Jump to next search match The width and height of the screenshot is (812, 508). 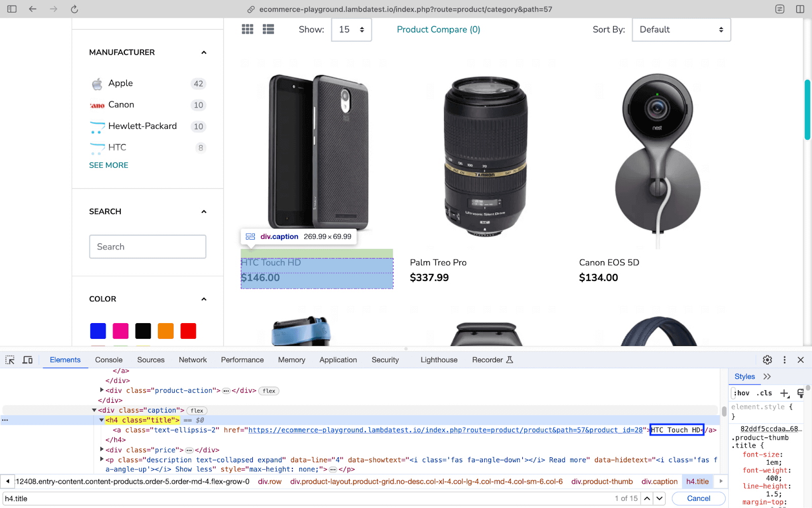pyautogui.click(x=659, y=498)
